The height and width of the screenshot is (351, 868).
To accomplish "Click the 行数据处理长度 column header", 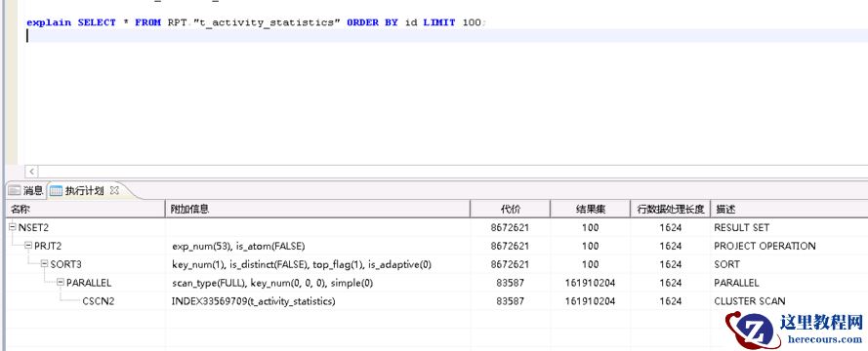I will point(671,209).
